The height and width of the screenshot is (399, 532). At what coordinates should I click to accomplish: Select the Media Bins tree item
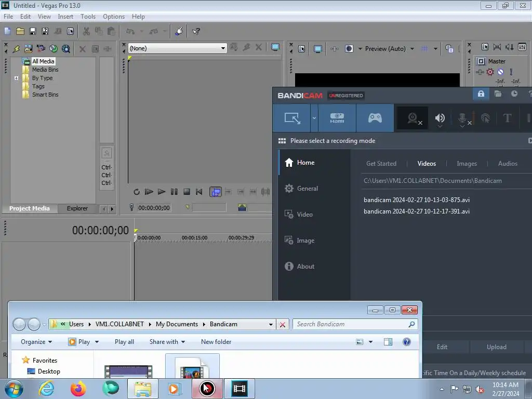tap(45, 70)
